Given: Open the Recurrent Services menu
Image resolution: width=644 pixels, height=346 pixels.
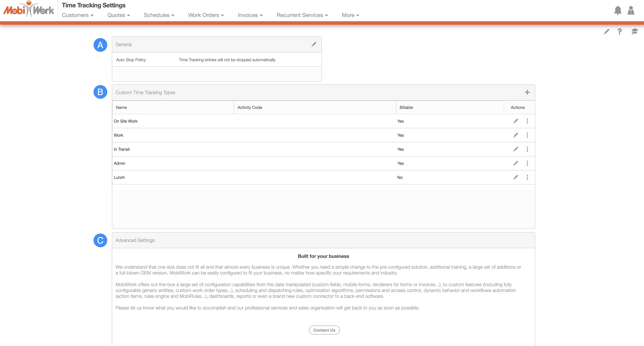Looking at the screenshot, I should (x=302, y=15).
